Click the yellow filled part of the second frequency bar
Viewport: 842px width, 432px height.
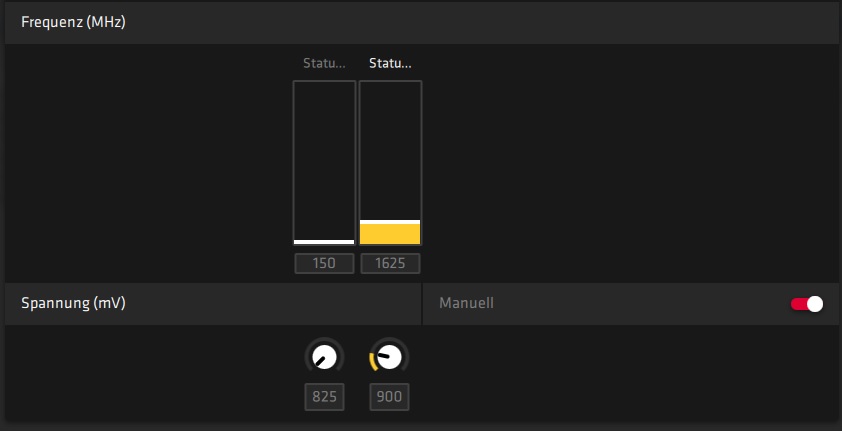click(x=390, y=234)
